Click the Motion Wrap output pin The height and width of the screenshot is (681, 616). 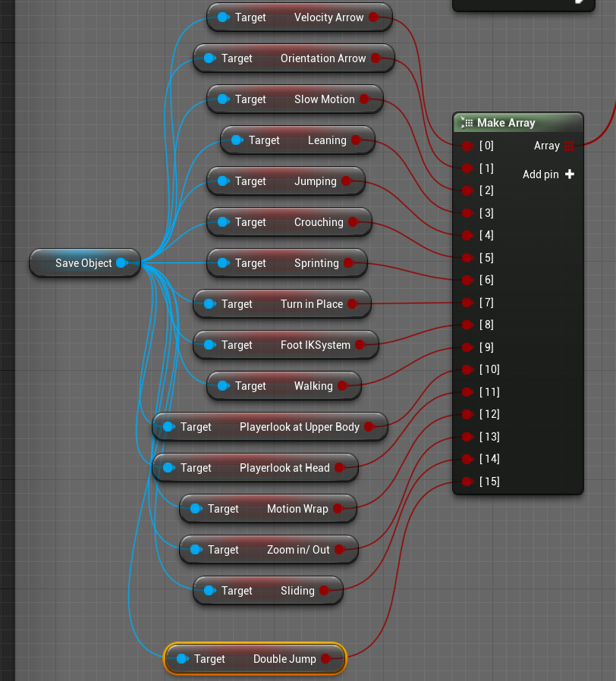(338, 509)
